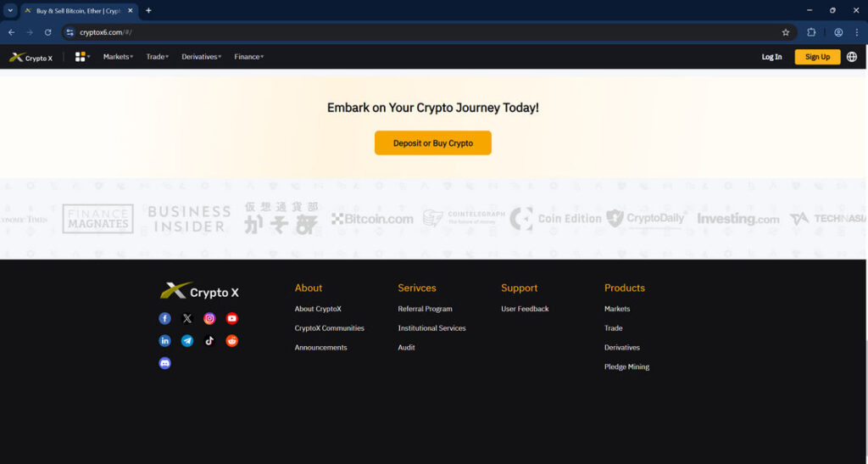Expand the Markets dropdown menu
Viewport: 868px width, 464px height.
(118, 57)
